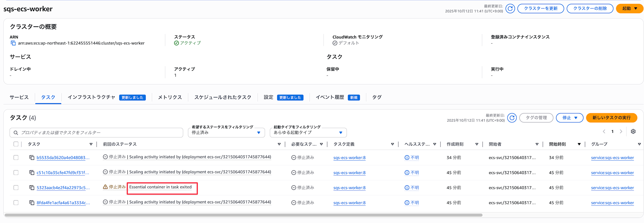The height and width of the screenshot is (223, 644).
Task: Switch to the サービス tab
Action: pyautogui.click(x=19, y=97)
